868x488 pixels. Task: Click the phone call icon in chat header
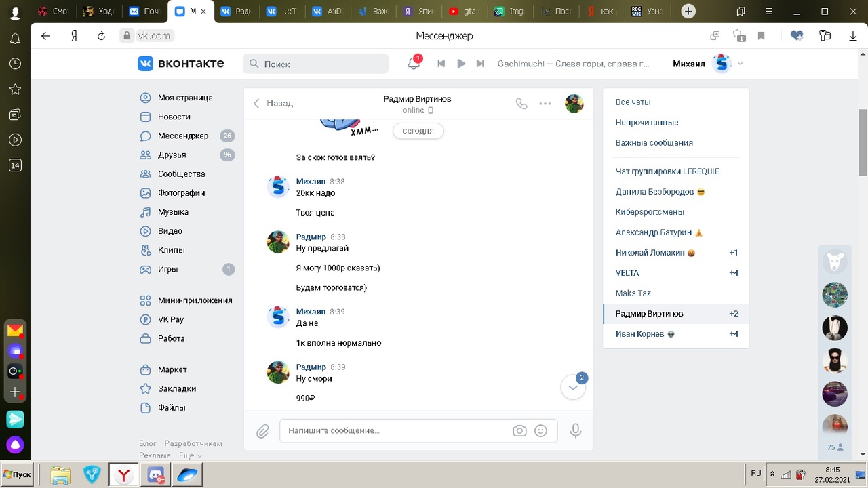(521, 104)
